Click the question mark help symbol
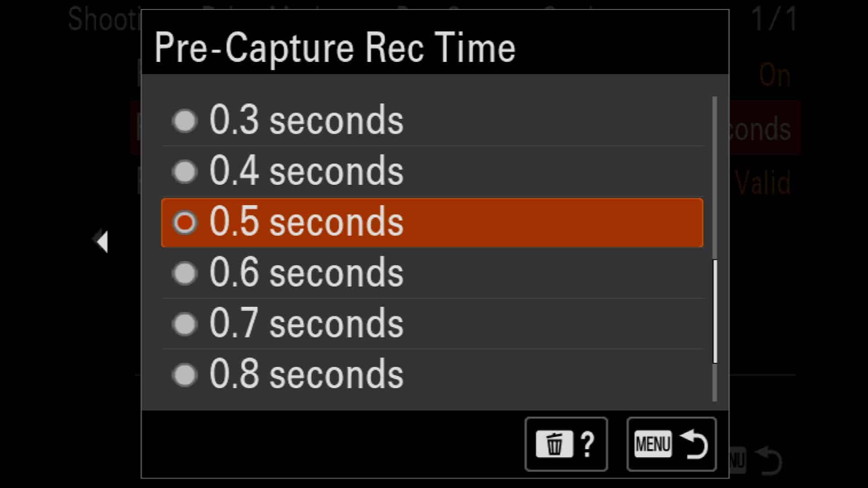The width and height of the screenshot is (868, 488). [x=587, y=444]
